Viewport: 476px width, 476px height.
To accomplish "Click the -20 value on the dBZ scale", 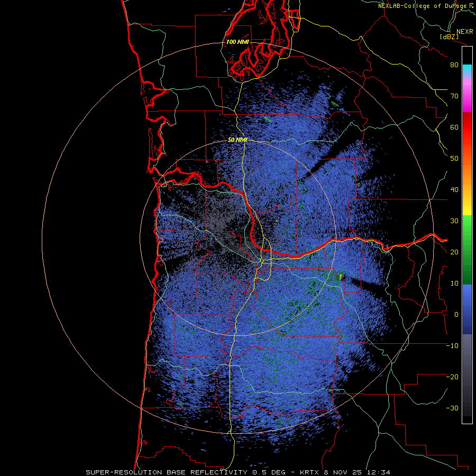I will click(452, 377).
